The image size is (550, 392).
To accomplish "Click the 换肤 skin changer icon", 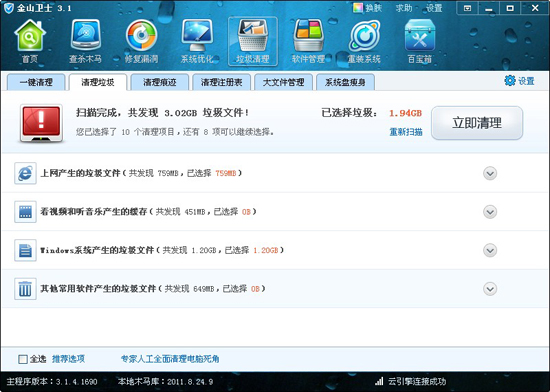I will [x=358, y=8].
